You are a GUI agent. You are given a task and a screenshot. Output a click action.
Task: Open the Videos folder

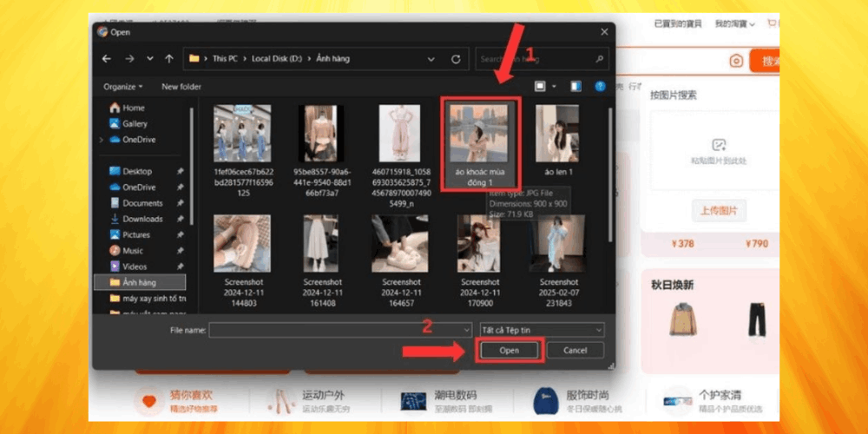pos(128,266)
